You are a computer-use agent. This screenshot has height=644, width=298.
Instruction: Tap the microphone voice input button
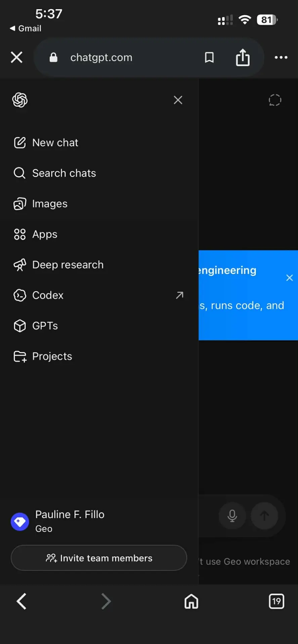(232, 516)
